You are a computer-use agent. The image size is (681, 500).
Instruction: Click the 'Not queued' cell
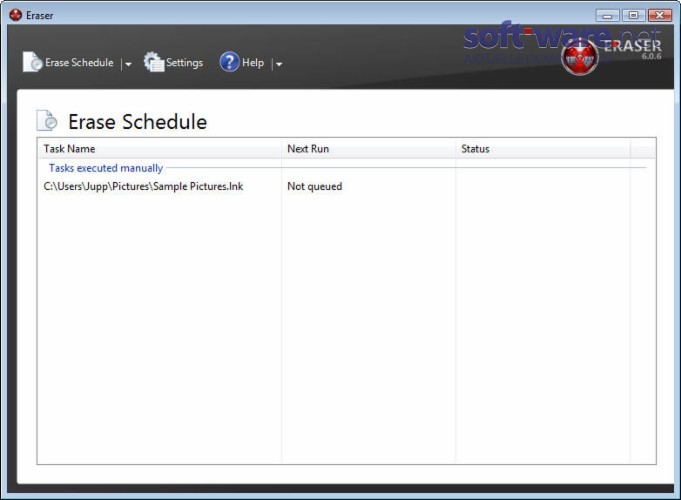click(x=314, y=186)
